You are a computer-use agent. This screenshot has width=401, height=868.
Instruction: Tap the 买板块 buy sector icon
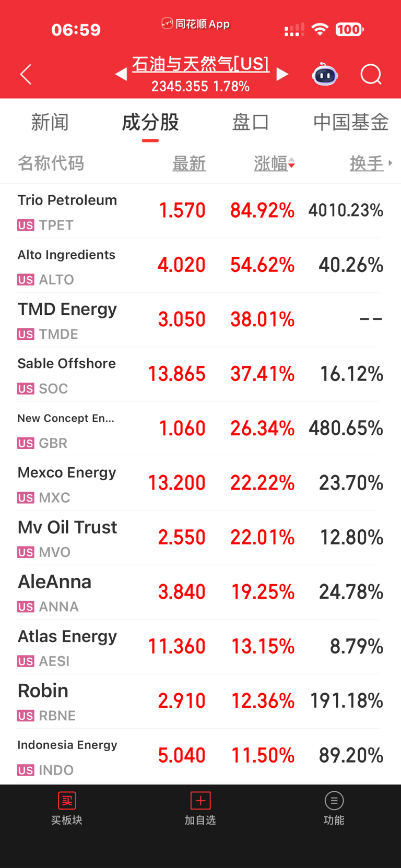67,801
